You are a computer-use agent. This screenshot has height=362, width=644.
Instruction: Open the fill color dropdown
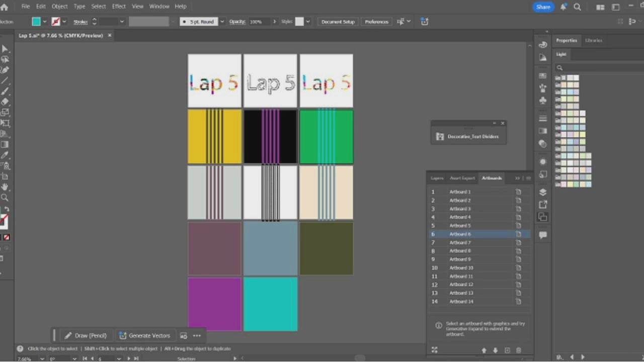pos(45,22)
